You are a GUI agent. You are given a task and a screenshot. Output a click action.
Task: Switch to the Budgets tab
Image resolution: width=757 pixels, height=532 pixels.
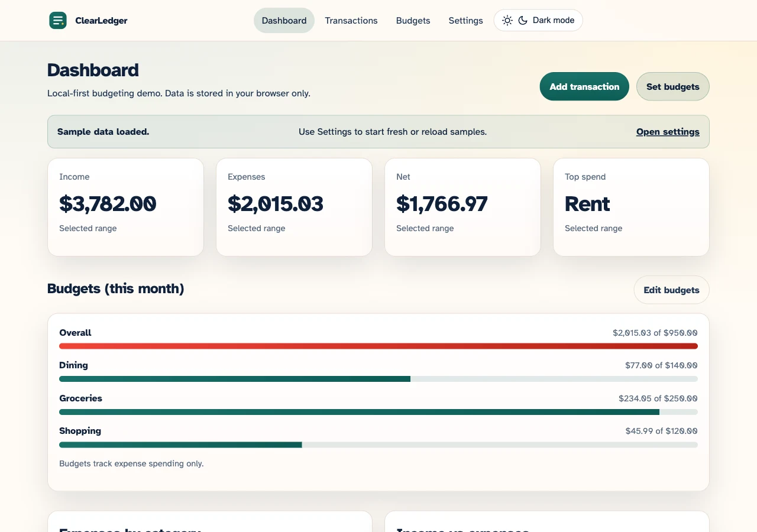tap(413, 21)
